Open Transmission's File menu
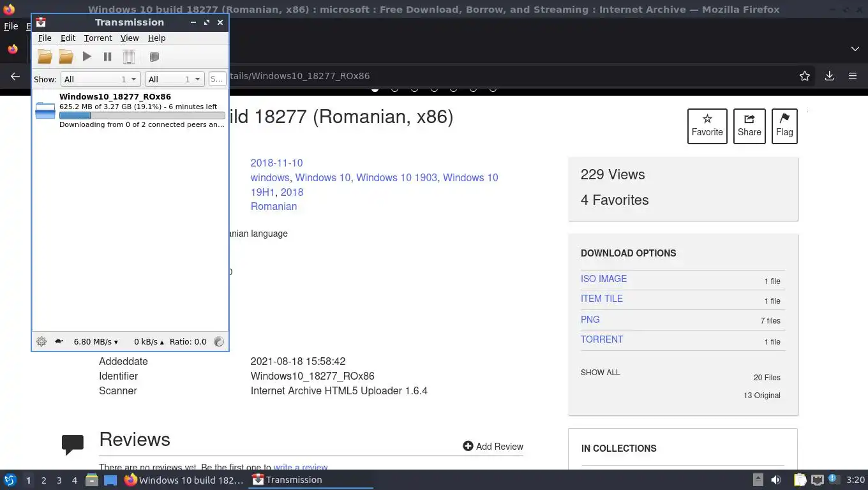868x490 pixels. pos(45,38)
